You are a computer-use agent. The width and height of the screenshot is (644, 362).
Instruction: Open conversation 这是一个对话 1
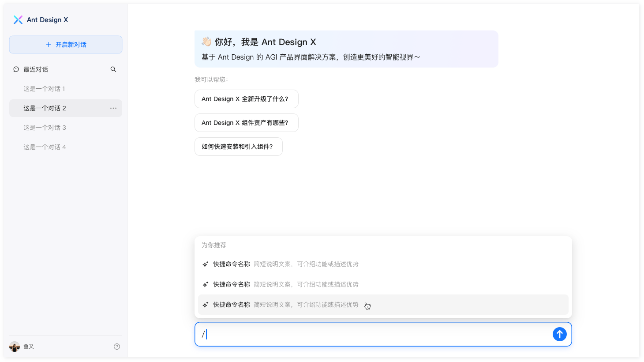pyautogui.click(x=66, y=89)
